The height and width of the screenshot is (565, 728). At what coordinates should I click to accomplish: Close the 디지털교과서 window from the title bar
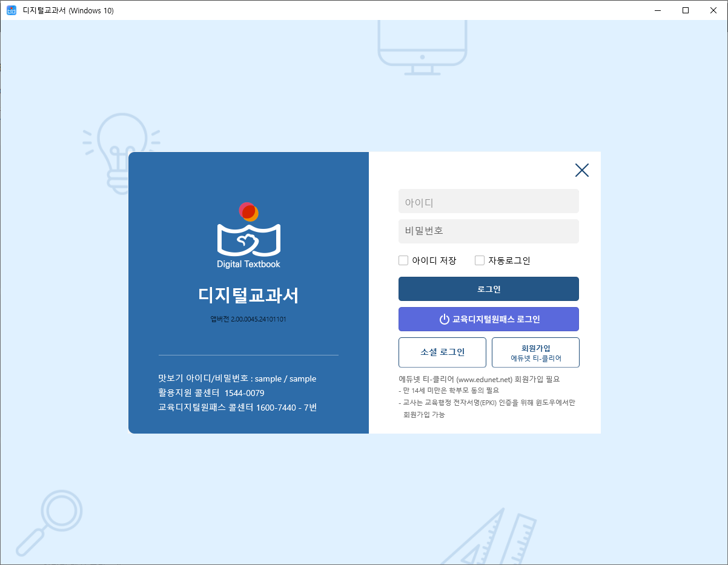pos(713,10)
